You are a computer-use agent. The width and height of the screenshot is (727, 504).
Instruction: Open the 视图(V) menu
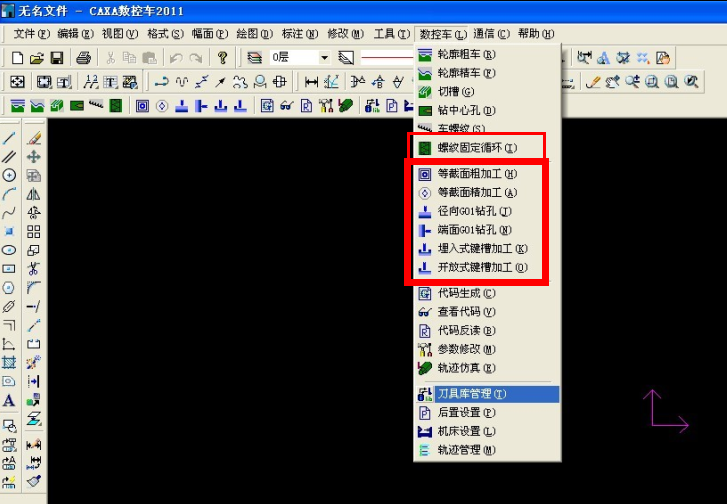pos(120,34)
